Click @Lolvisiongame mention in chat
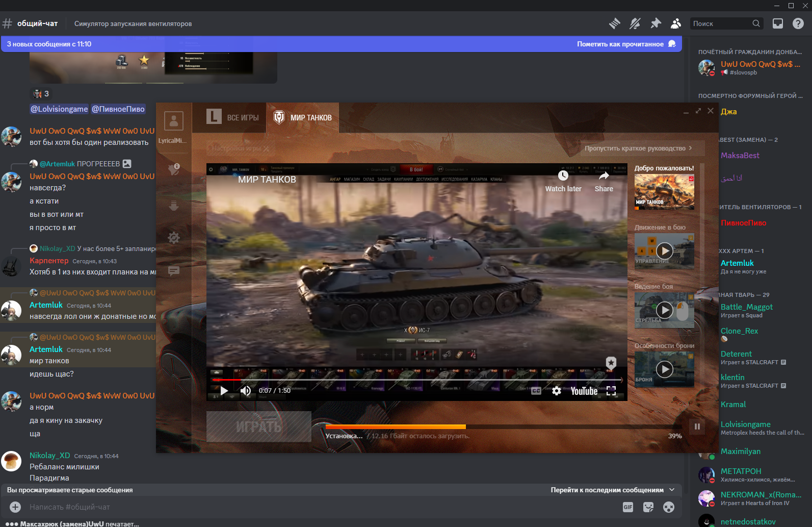 [x=59, y=109]
